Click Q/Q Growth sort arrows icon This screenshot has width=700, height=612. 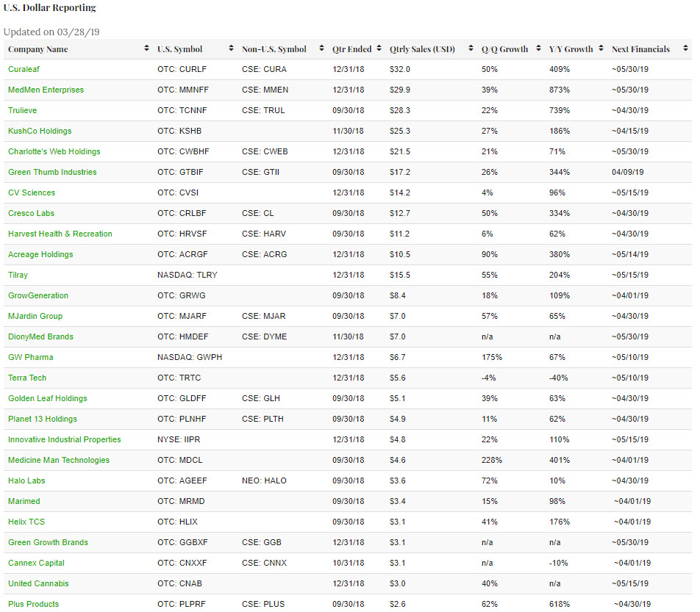538,49
